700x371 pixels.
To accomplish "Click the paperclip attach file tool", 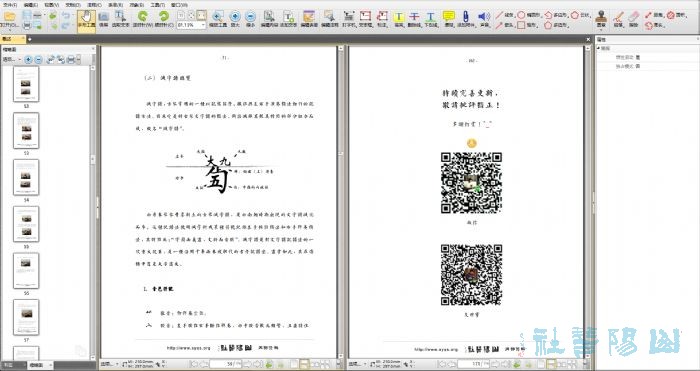I will click(x=466, y=20).
